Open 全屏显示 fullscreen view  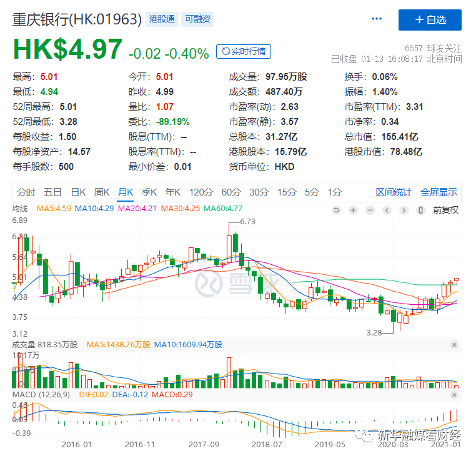(439, 192)
